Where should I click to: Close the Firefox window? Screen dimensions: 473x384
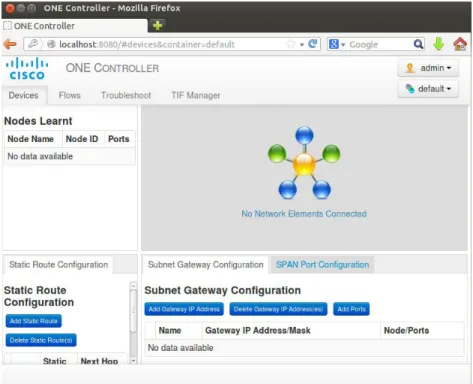tap(10, 8)
